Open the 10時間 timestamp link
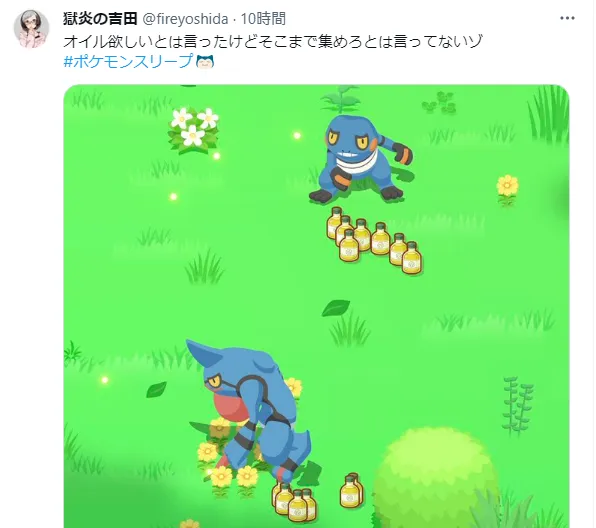The width and height of the screenshot is (596, 528). (263, 19)
